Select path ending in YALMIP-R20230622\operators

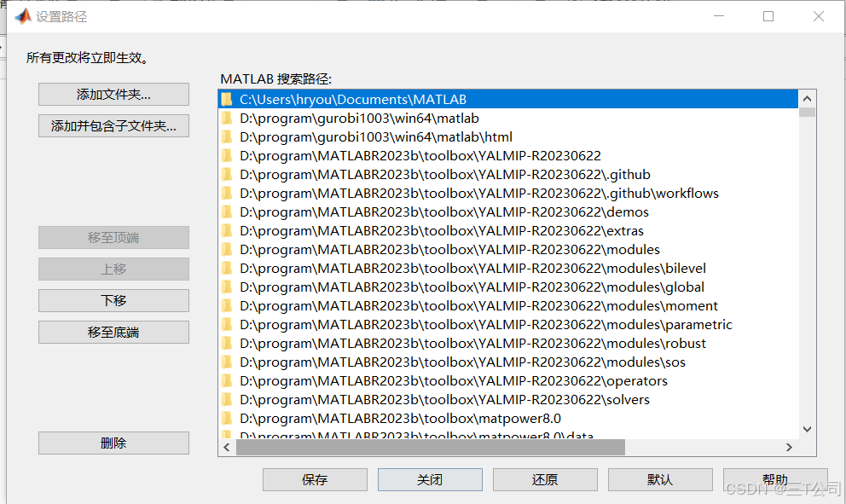tap(508, 381)
